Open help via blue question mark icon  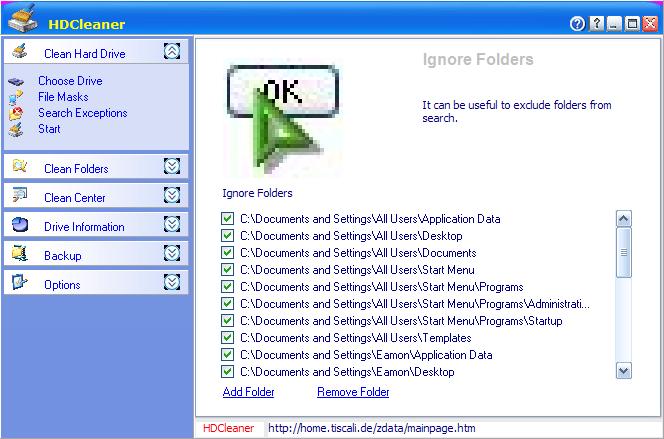click(x=577, y=24)
